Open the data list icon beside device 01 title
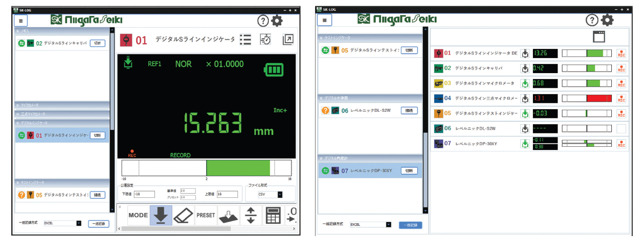Viewport: 644px width, 242px height. 245,40
